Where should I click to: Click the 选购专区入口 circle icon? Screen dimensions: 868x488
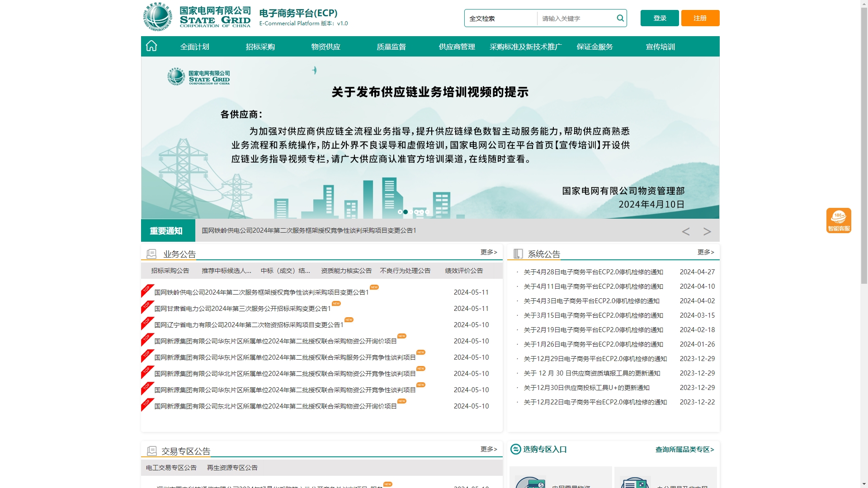[x=516, y=449]
